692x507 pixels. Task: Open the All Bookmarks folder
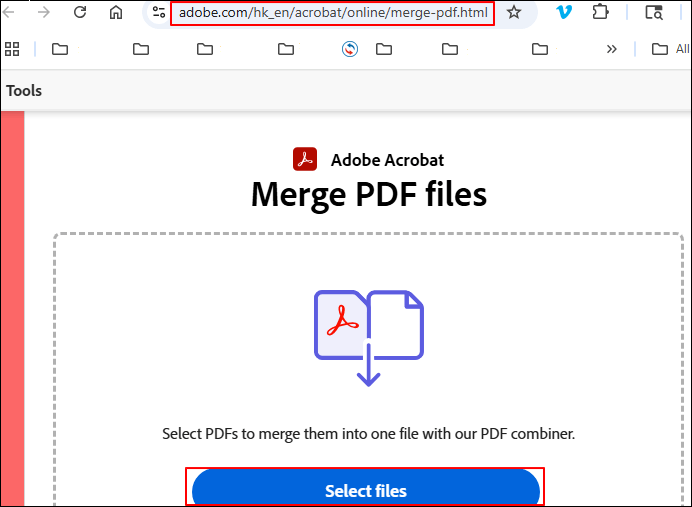[x=670, y=49]
